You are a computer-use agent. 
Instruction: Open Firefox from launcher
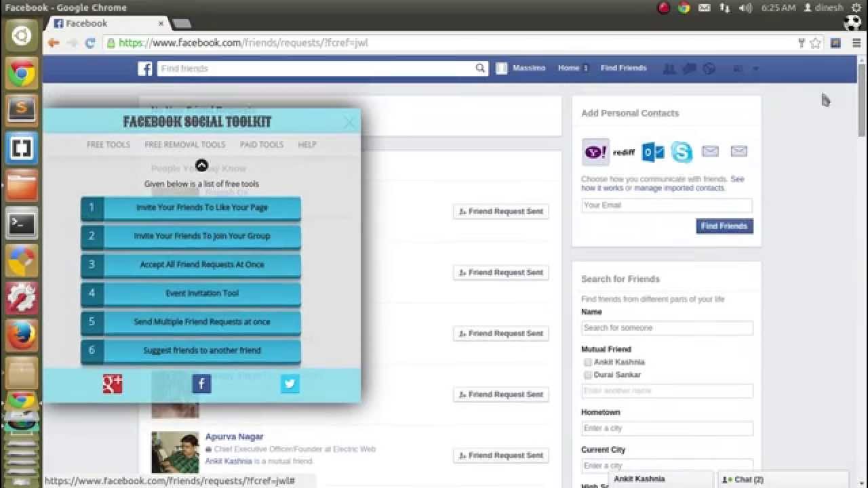tap(22, 336)
